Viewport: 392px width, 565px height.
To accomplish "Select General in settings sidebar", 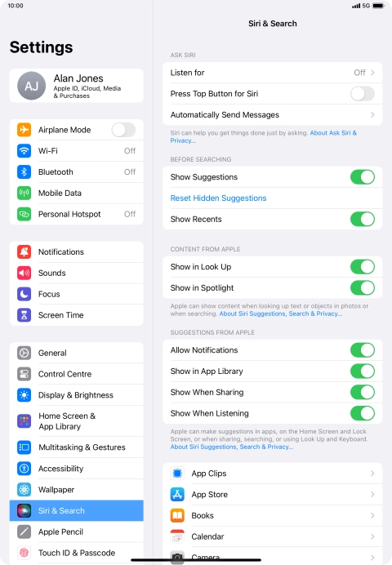I will coord(77,353).
